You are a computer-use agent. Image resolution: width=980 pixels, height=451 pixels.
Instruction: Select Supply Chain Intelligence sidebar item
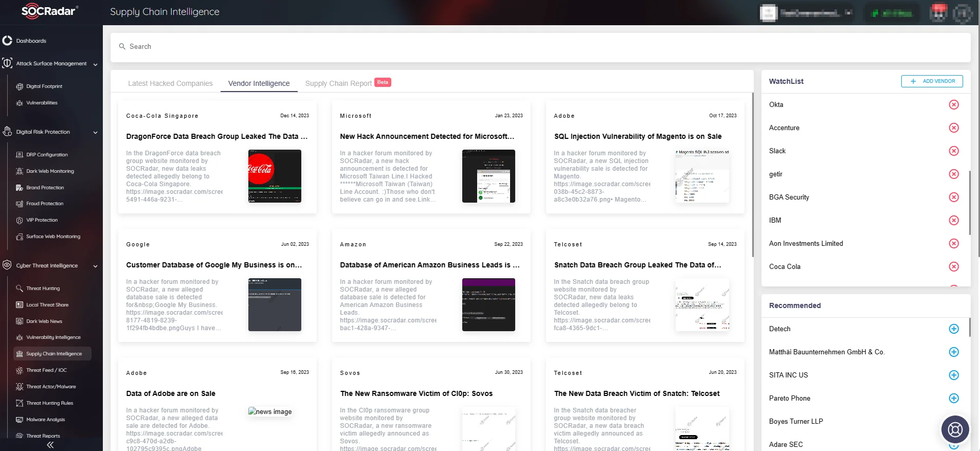click(52, 354)
